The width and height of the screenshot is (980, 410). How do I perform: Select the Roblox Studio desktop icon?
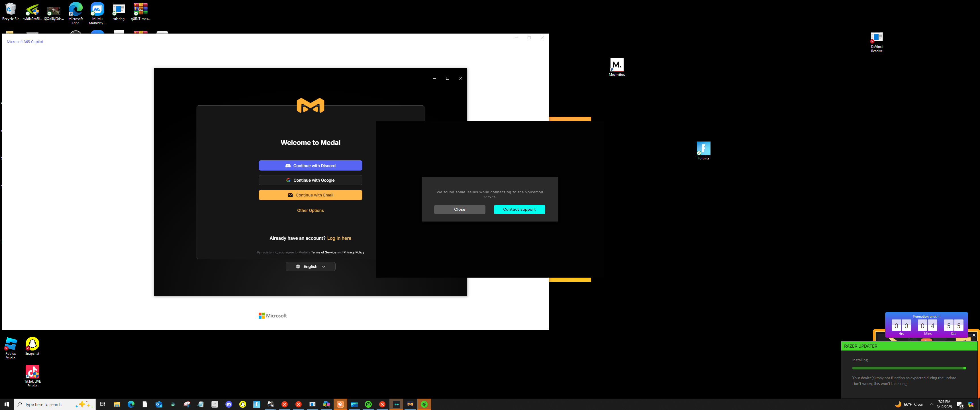(x=11, y=348)
